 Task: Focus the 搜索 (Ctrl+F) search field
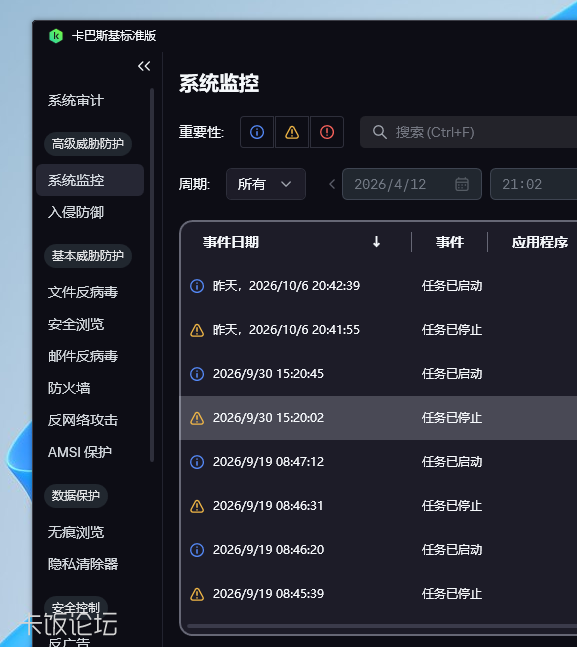pyautogui.click(x=468, y=132)
